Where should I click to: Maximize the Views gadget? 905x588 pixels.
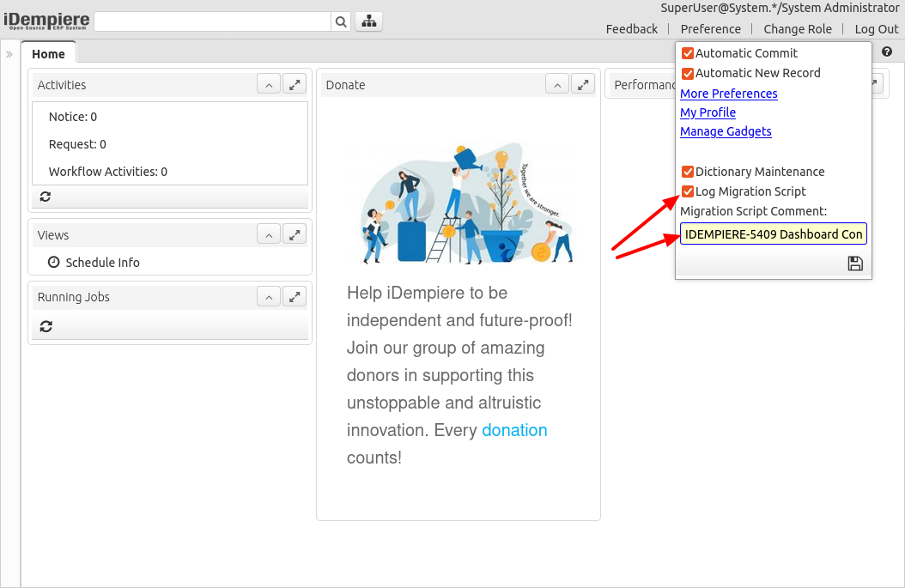coord(295,234)
